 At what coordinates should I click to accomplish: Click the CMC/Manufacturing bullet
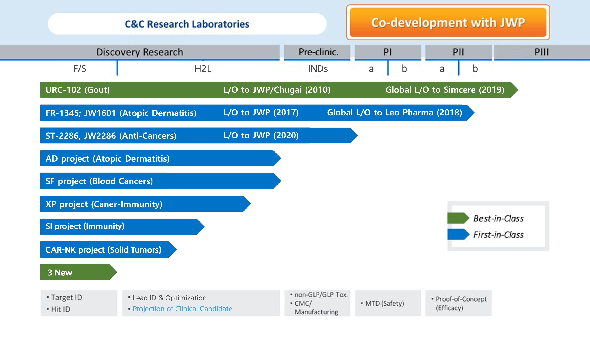(314, 308)
